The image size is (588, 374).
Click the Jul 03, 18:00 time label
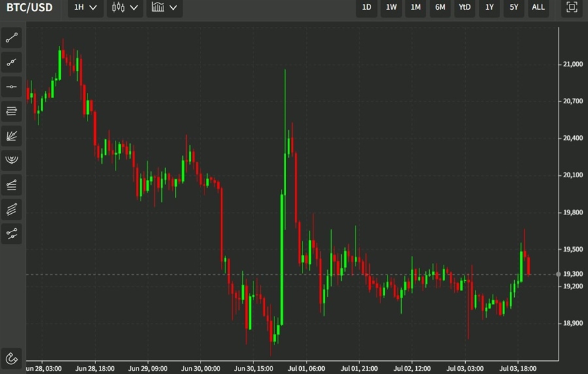pos(518,369)
